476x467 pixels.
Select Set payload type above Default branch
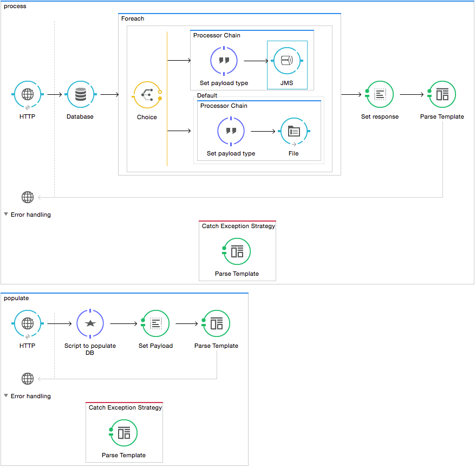224,61
